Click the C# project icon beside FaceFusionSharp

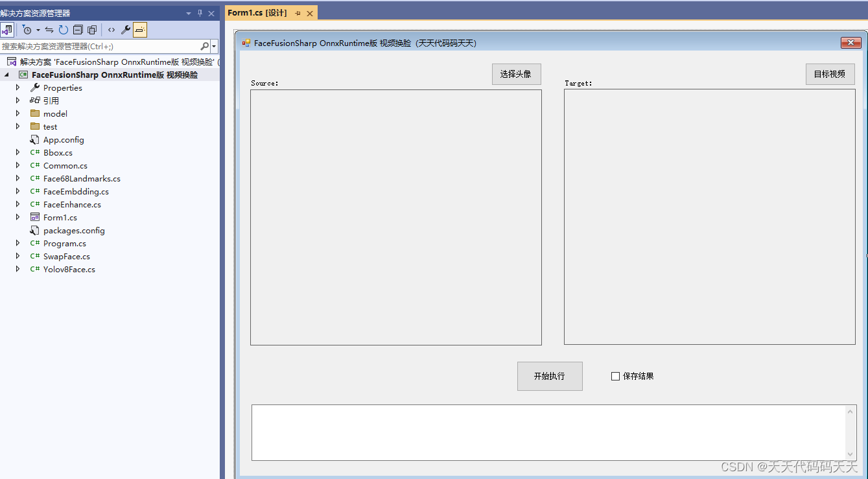[x=23, y=75]
